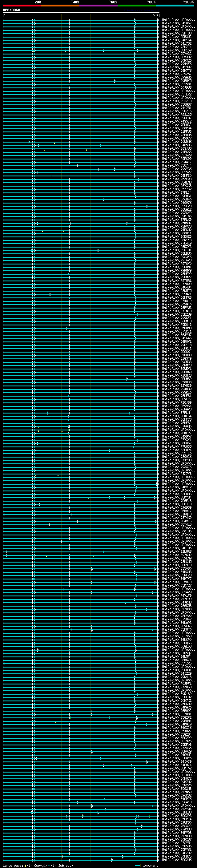The width and height of the screenshot is (197, 868).
Task: Click the 534 end position label
Action: 155,15
